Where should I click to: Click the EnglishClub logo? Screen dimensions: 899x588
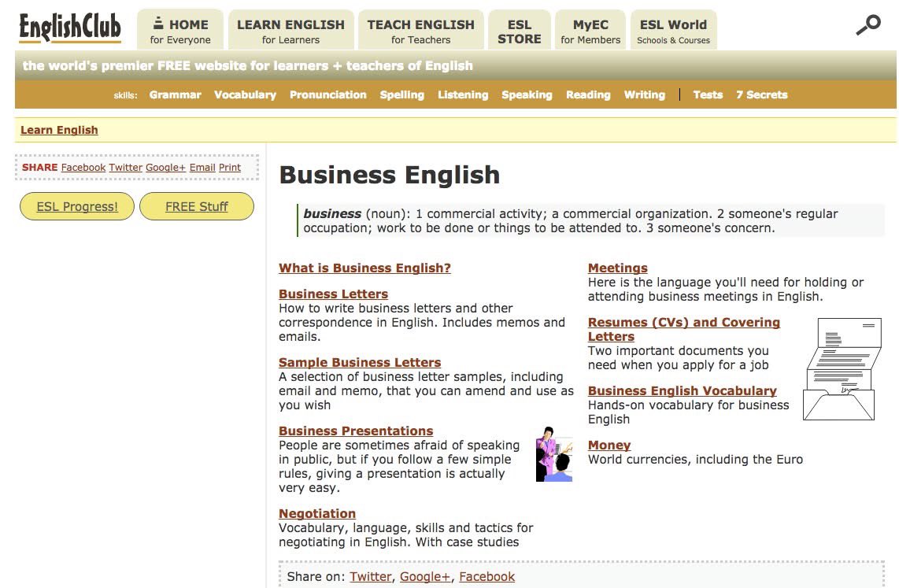coord(70,28)
